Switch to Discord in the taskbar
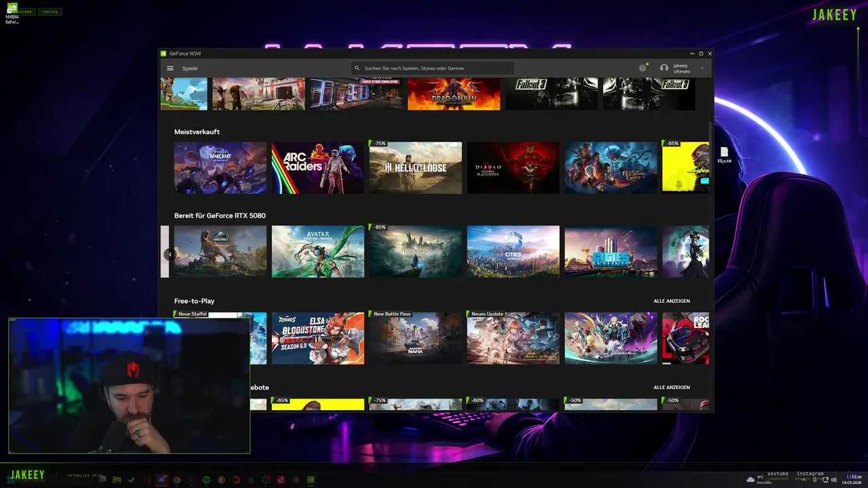The width and height of the screenshot is (868, 488). point(161,480)
